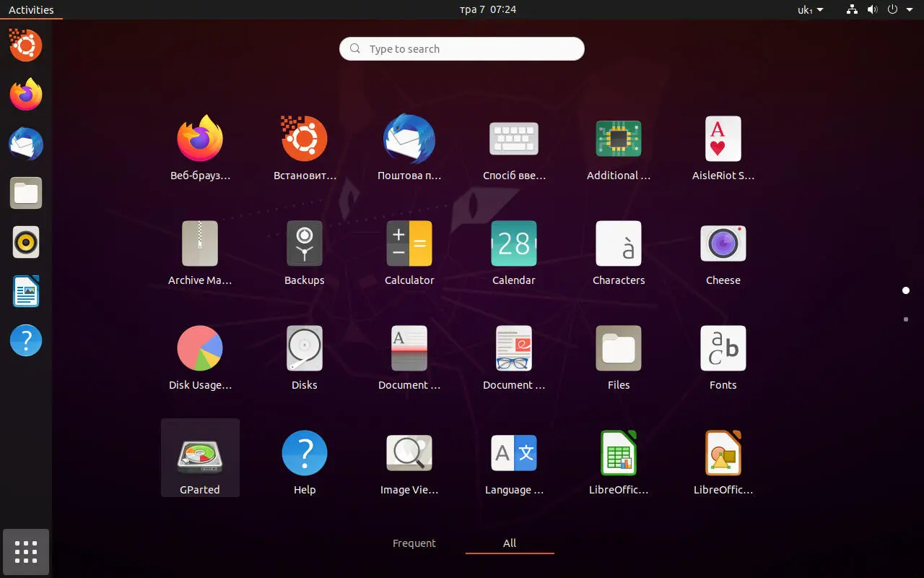Select the All tab
The width and height of the screenshot is (924, 578).
pyautogui.click(x=510, y=543)
